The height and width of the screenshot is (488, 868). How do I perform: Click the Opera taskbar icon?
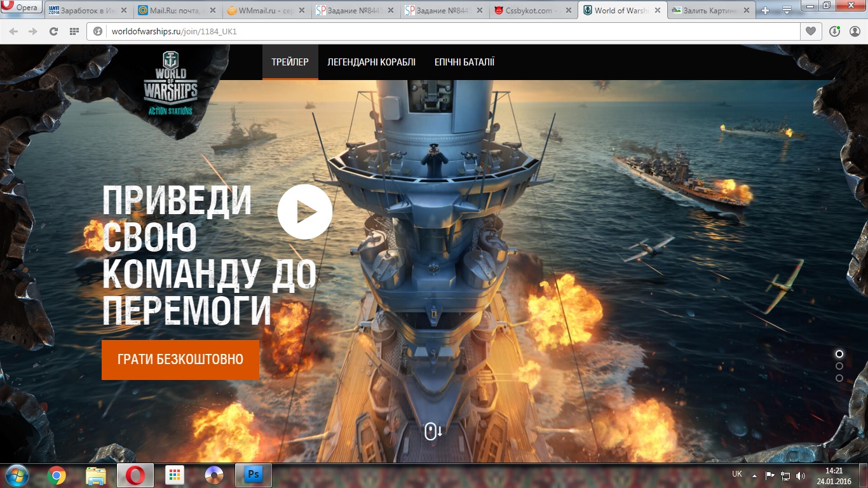pyautogui.click(x=135, y=475)
